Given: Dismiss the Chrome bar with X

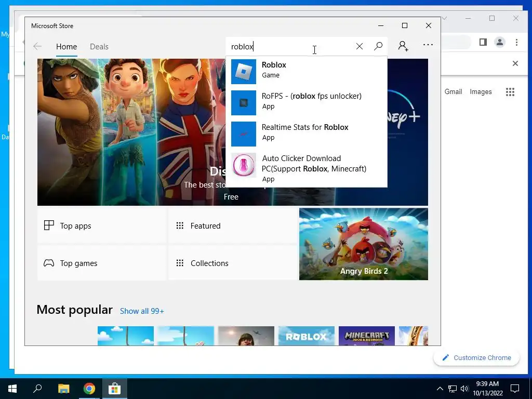Looking at the screenshot, I should pos(515,63).
